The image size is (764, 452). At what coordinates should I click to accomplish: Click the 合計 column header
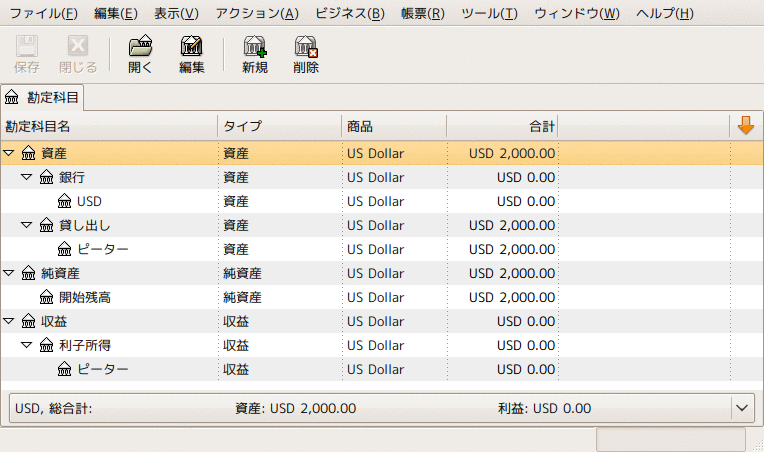501,126
